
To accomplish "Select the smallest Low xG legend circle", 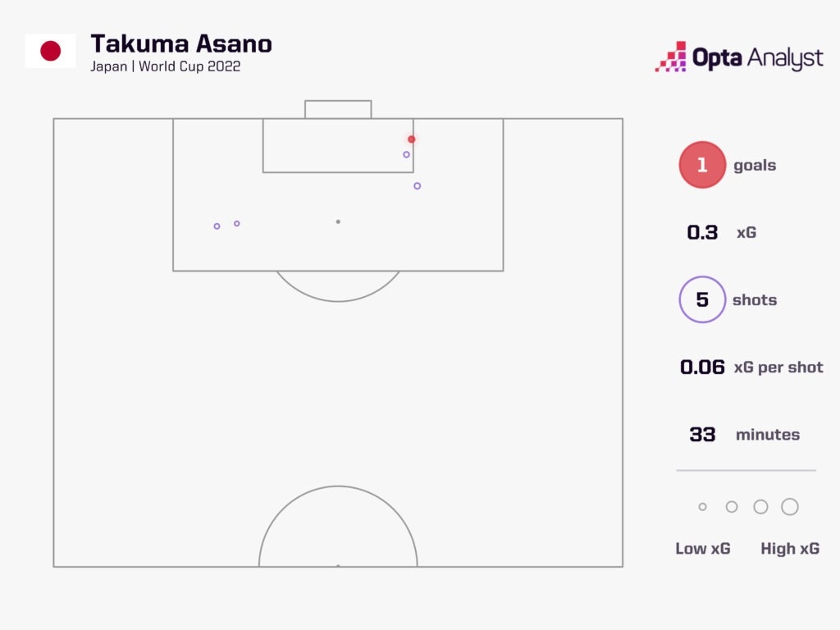I will coord(702,507).
